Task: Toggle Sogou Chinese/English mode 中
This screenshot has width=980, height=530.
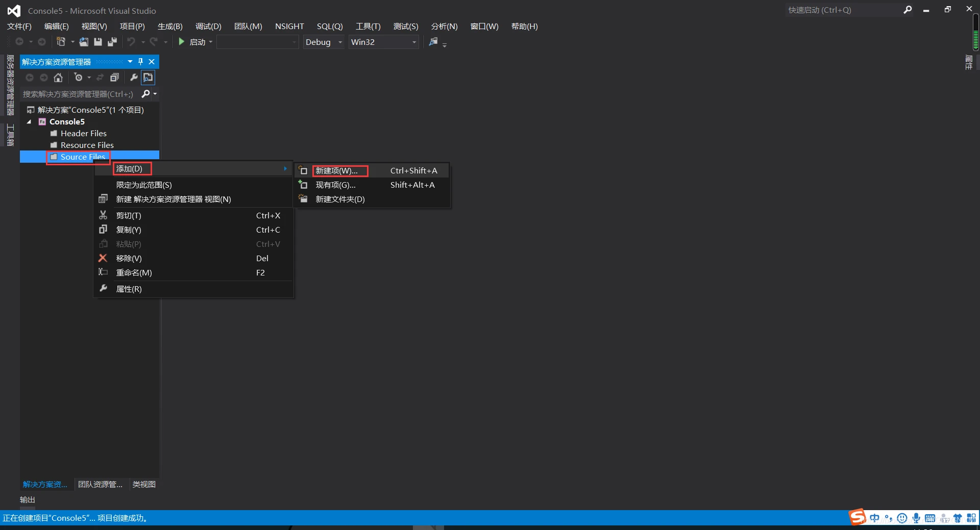Action: [x=875, y=518]
